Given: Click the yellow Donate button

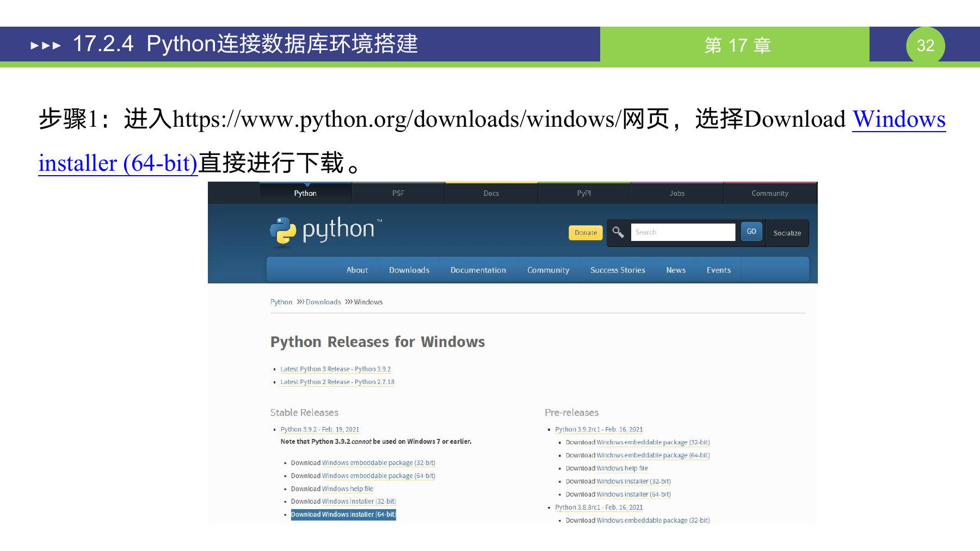Looking at the screenshot, I should coord(585,233).
